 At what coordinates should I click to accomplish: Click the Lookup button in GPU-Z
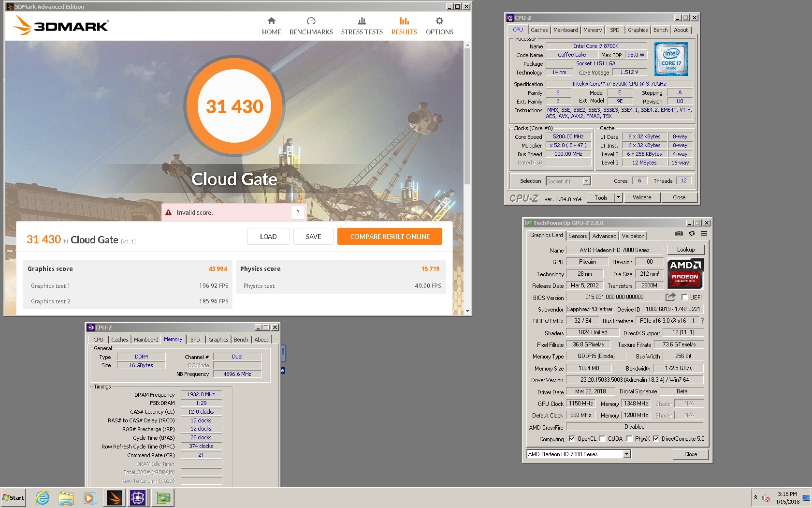tap(686, 250)
